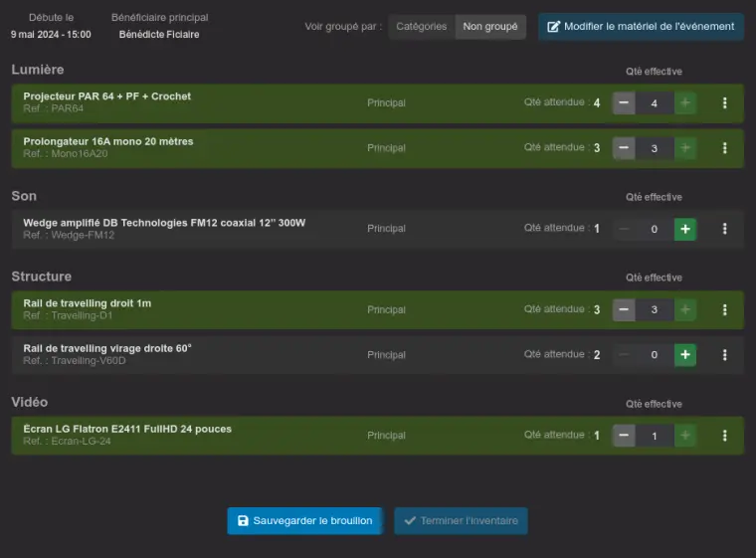Decrease quantity for Rail de travelling droit 1m
The height and width of the screenshot is (558, 756).
click(x=624, y=310)
